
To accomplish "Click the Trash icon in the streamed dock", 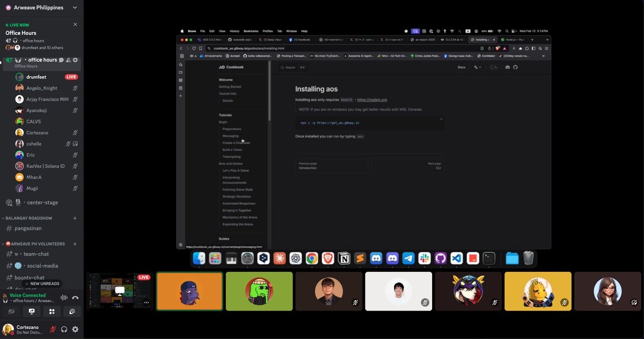I will tap(529, 259).
